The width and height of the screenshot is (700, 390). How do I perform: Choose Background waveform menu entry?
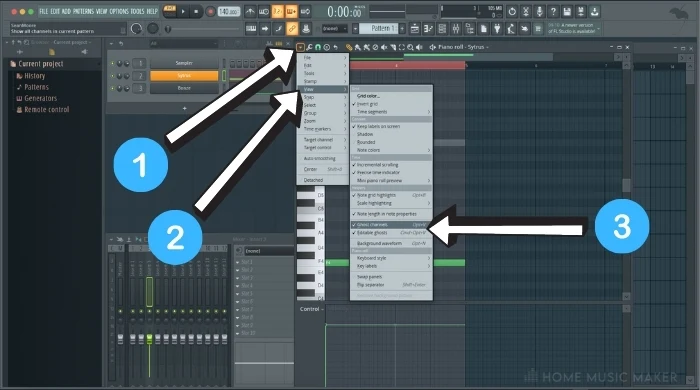391,244
